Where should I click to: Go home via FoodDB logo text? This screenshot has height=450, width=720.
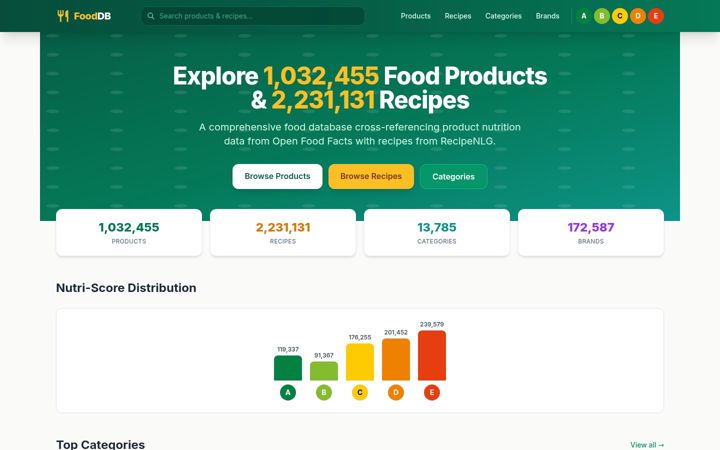click(92, 16)
